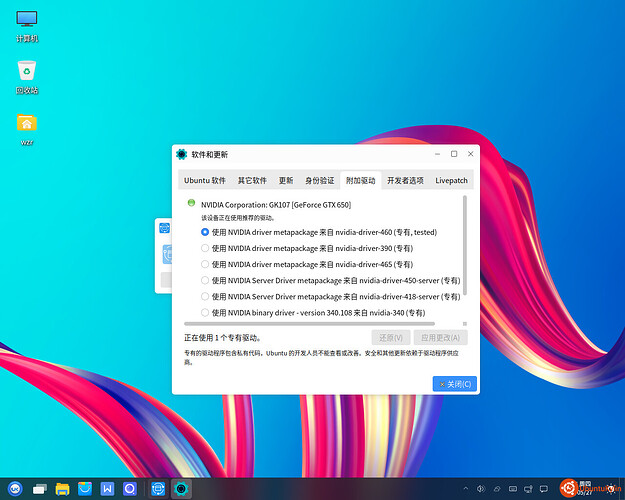Open the 身份验证 tab
The height and width of the screenshot is (500, 625).
(320, 180)
